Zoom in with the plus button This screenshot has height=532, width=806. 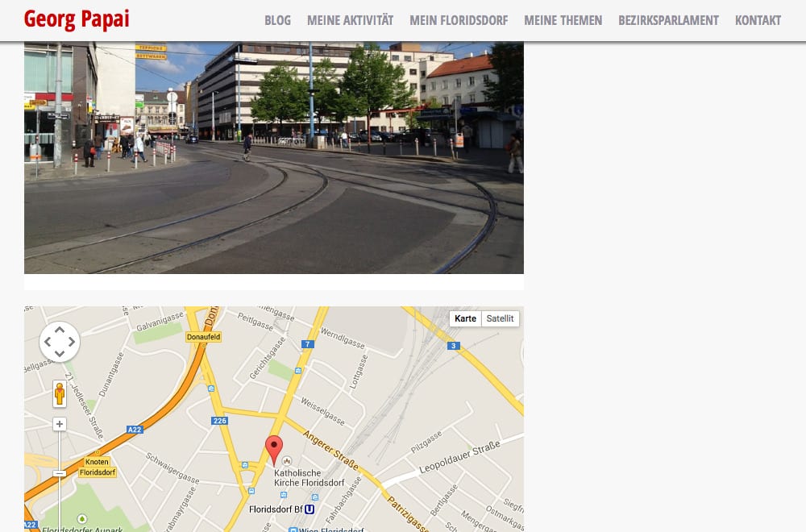pos(60,424)
